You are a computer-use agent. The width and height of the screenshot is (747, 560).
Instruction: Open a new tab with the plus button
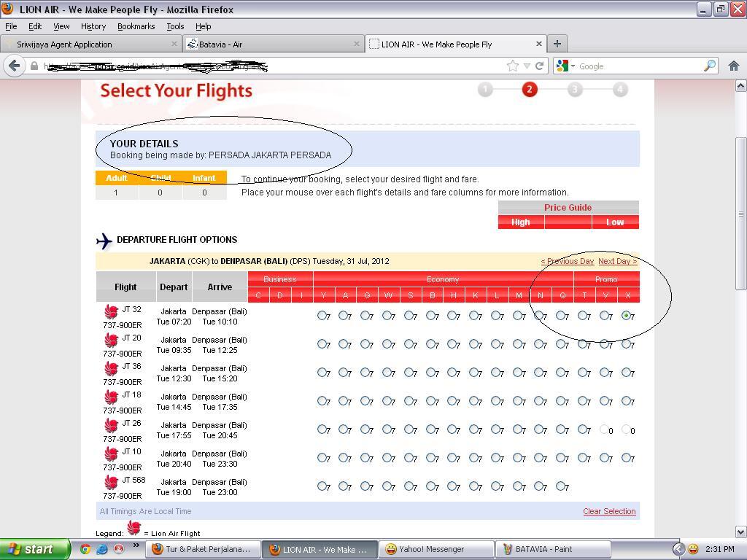coord(557,44)
